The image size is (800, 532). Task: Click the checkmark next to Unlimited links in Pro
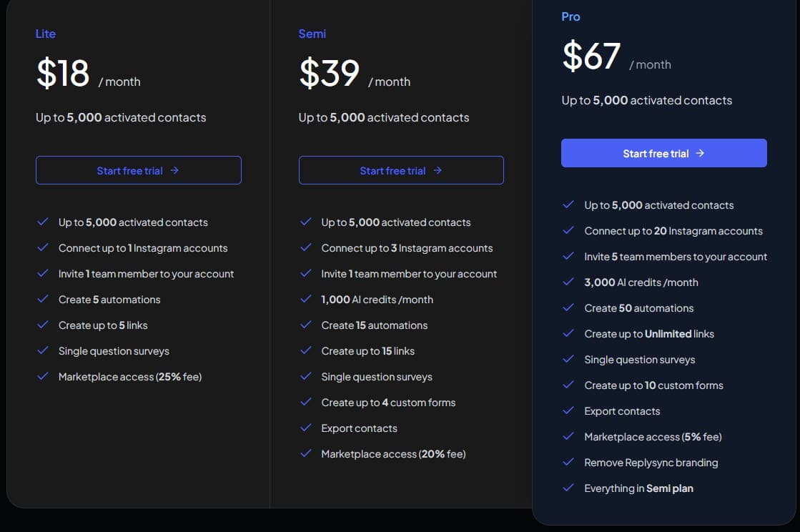pos(568,333)
